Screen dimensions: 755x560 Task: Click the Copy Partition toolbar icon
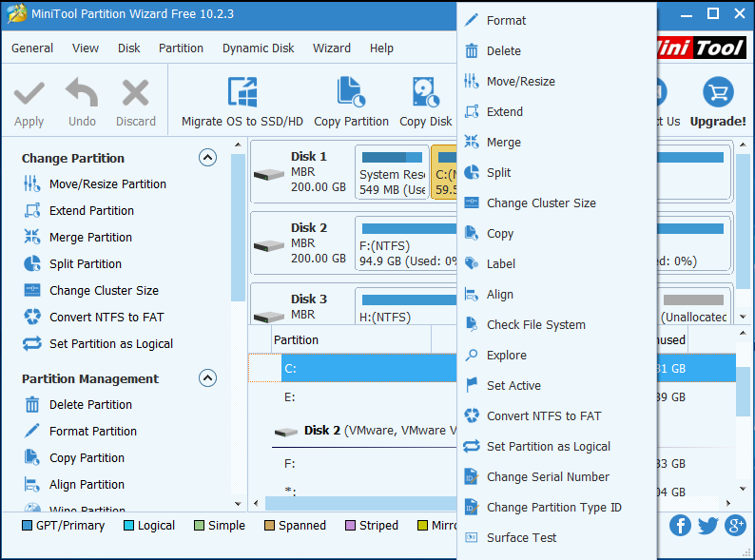pyautogui.click(x=351, y=91)
